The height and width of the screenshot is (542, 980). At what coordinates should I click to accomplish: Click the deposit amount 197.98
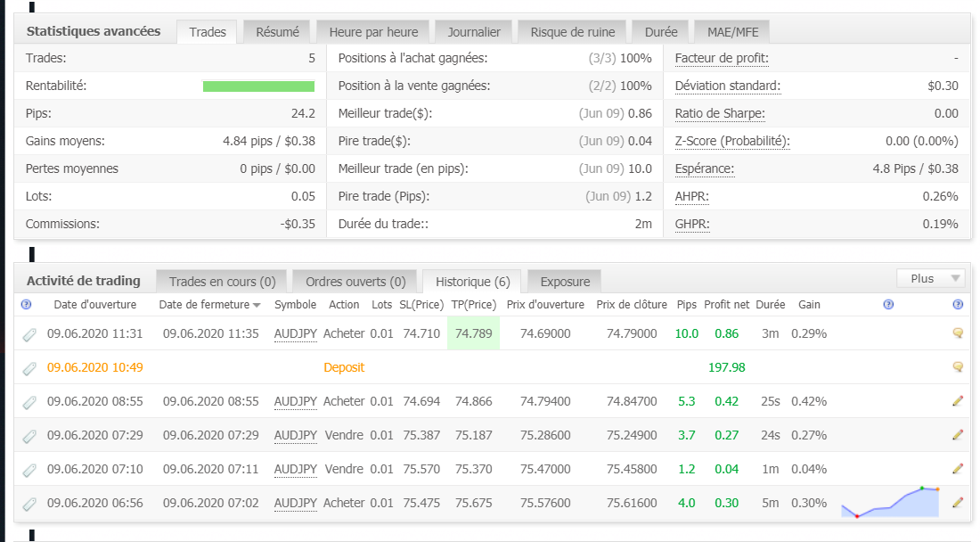click(726, 367)
